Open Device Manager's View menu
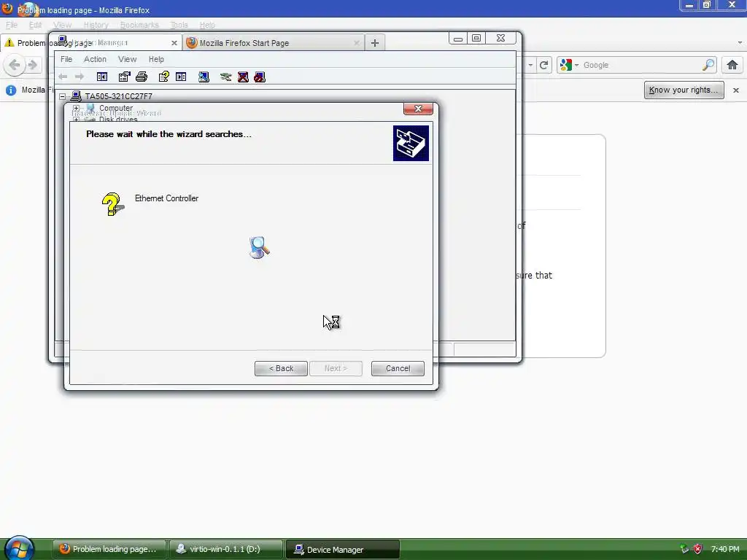 [127, 59]
